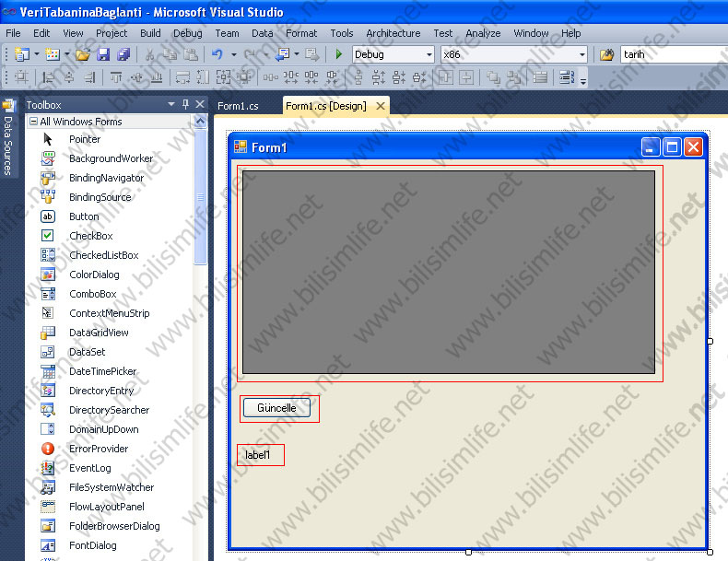
Task: Select CheckedListBox in the Toolbox
Action: (104, 255)
